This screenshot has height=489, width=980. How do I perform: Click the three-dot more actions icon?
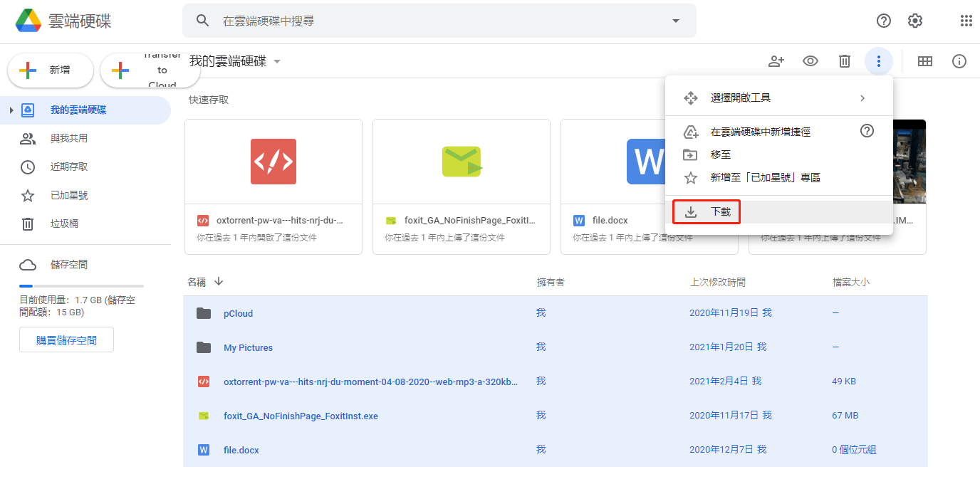click(879, 61)
